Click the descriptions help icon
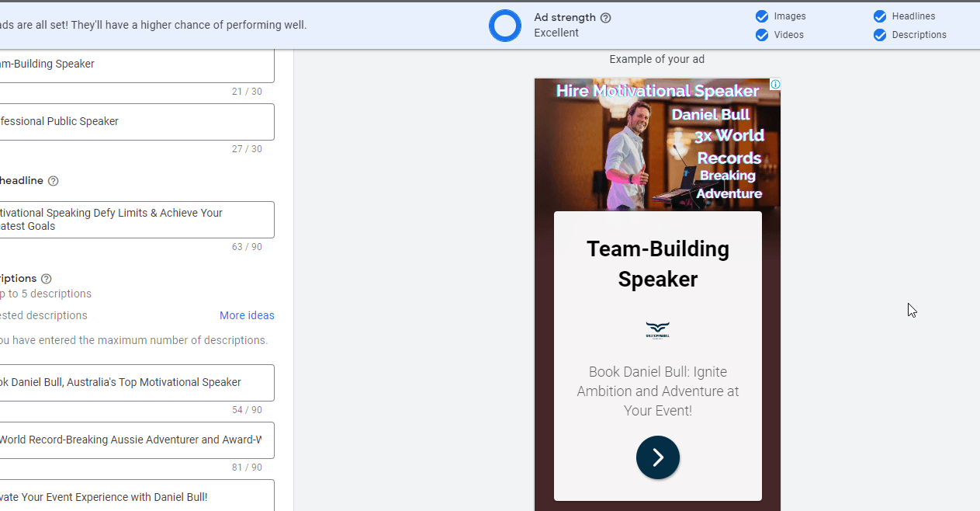This screenshot has height=511, width=980. [47, 279]
